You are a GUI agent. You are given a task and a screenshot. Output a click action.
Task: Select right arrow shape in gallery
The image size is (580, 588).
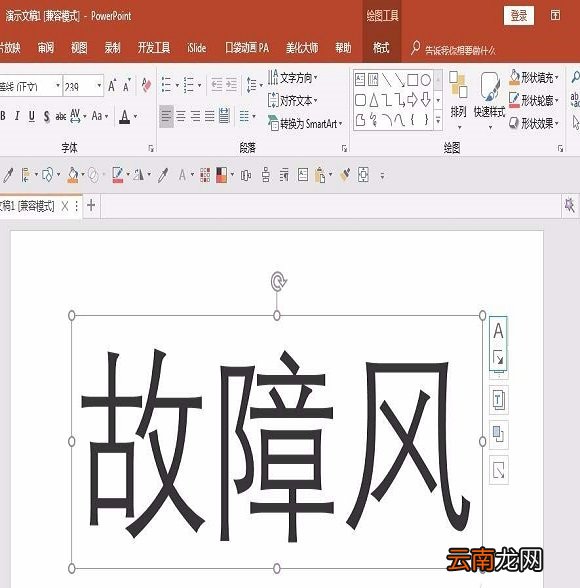point(412,100)
